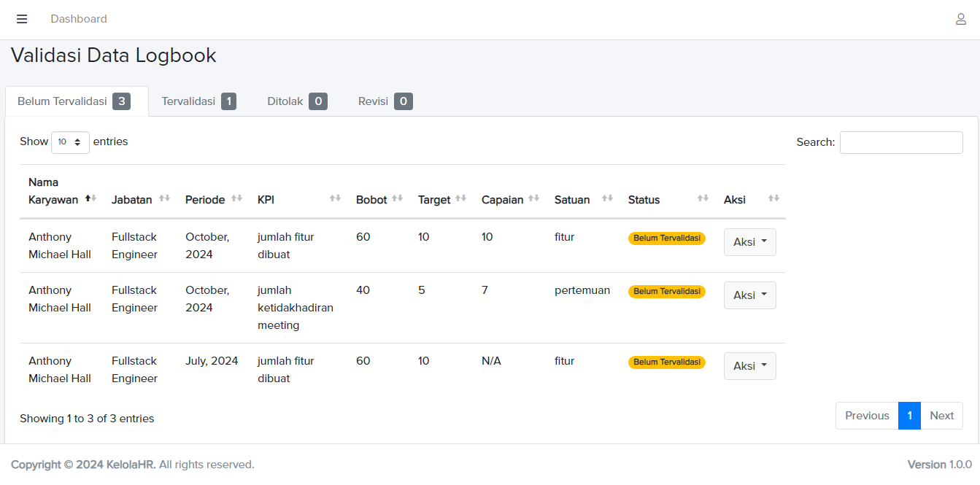The image size is (980, 485).
Task: Expand Aksi dropdown for July 2024 row
Action: (749, 366)
